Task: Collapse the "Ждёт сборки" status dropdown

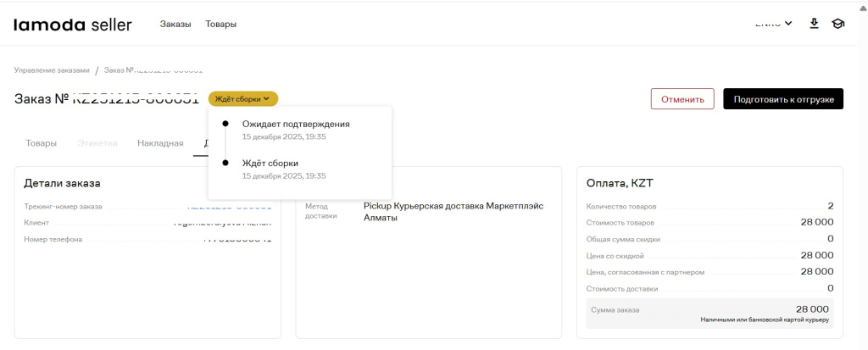Action: [242, 99]
